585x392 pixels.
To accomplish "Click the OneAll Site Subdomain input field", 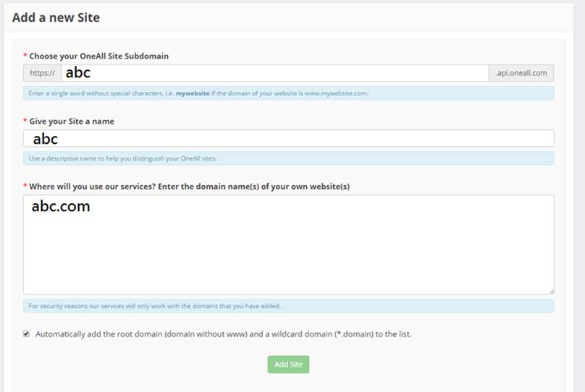I will tap(275, 73).
